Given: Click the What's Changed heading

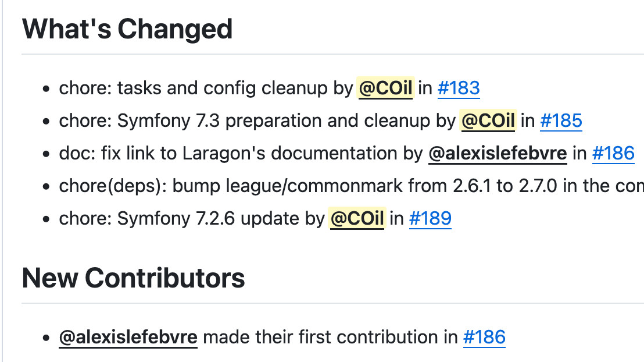Looking at the screenshot, I should pos(127,29).
